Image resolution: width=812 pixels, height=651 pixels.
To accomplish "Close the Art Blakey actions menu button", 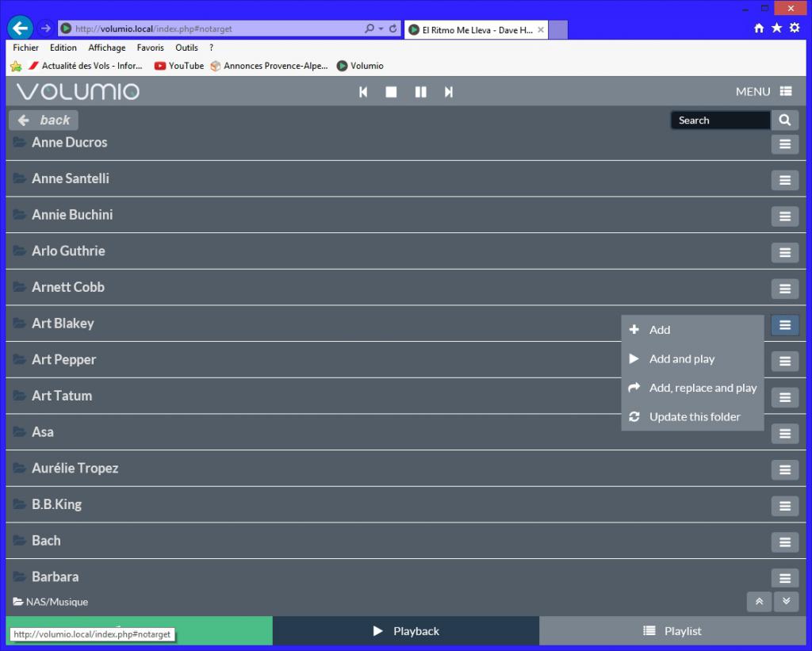I will click(x=784, y=325).
